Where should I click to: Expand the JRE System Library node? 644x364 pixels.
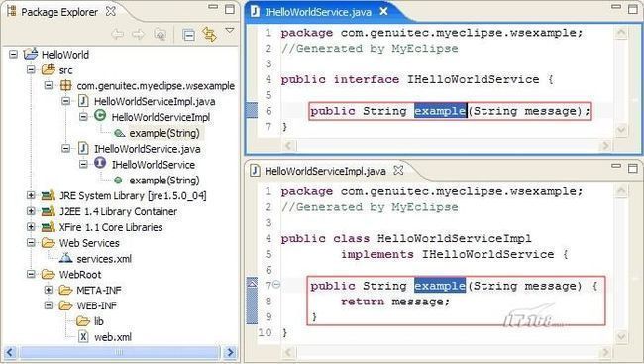[31, 195]
